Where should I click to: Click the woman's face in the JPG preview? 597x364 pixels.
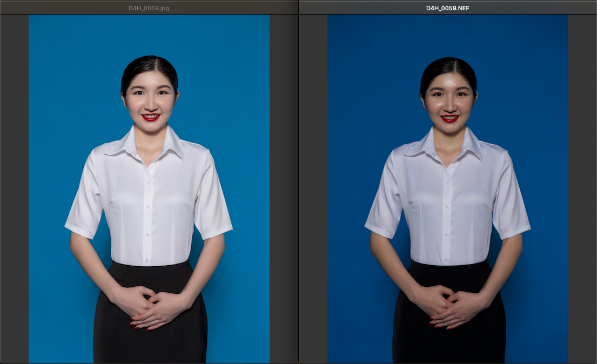150,97
